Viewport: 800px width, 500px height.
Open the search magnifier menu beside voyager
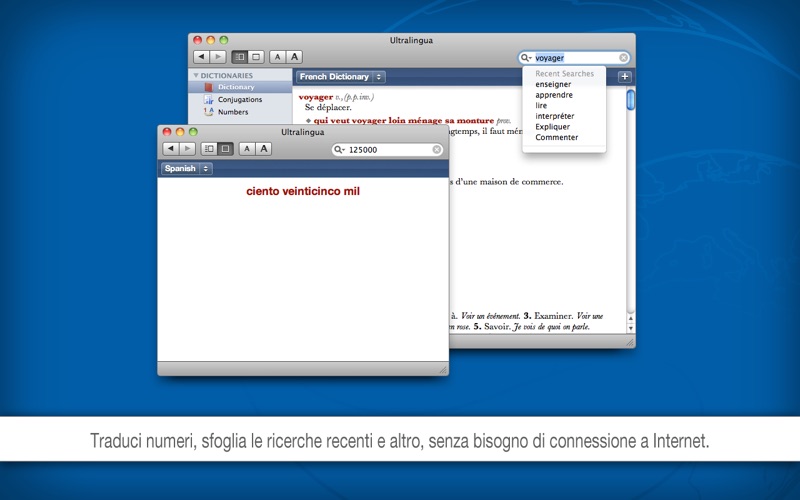point(526,58)
